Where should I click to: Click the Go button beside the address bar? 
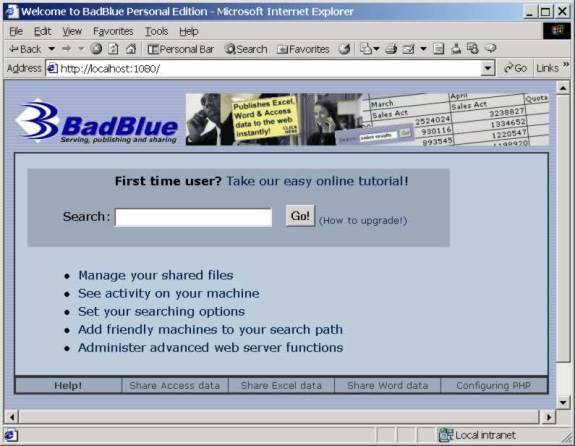coord(515,68)
